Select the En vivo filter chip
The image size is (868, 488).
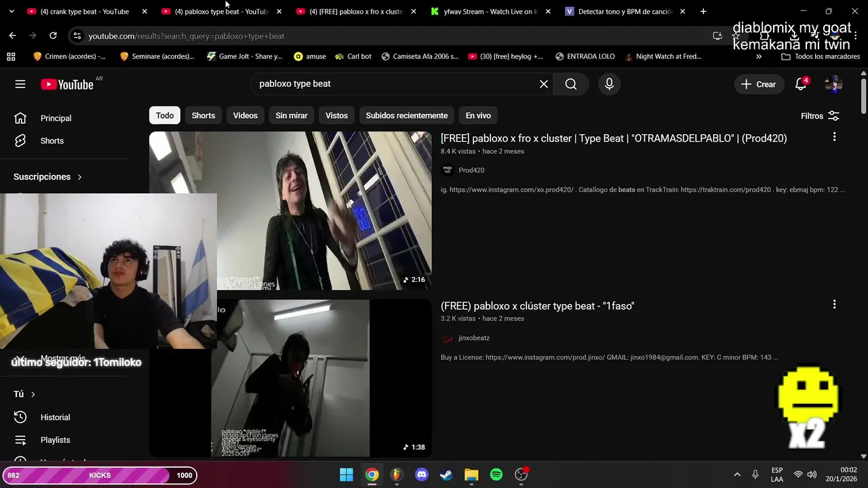click(x=478, y=116)
